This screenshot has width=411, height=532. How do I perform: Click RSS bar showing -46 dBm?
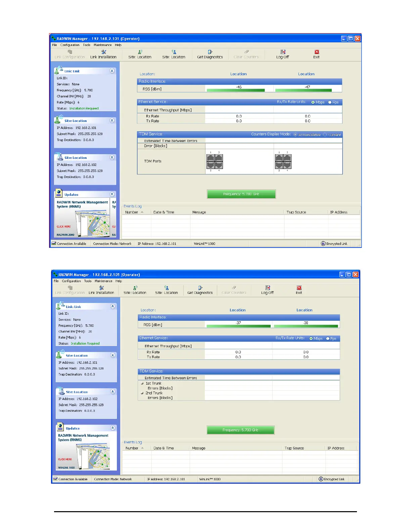click(236, 90)
